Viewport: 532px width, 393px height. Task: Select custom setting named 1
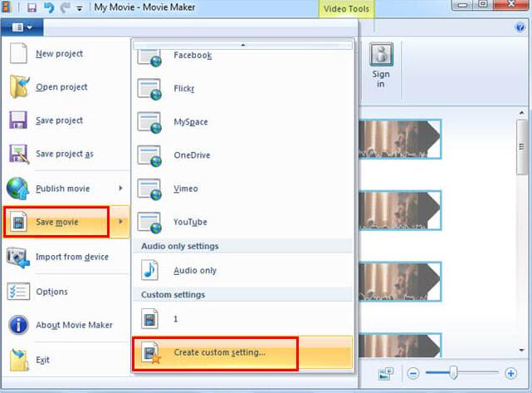point(242,319)
